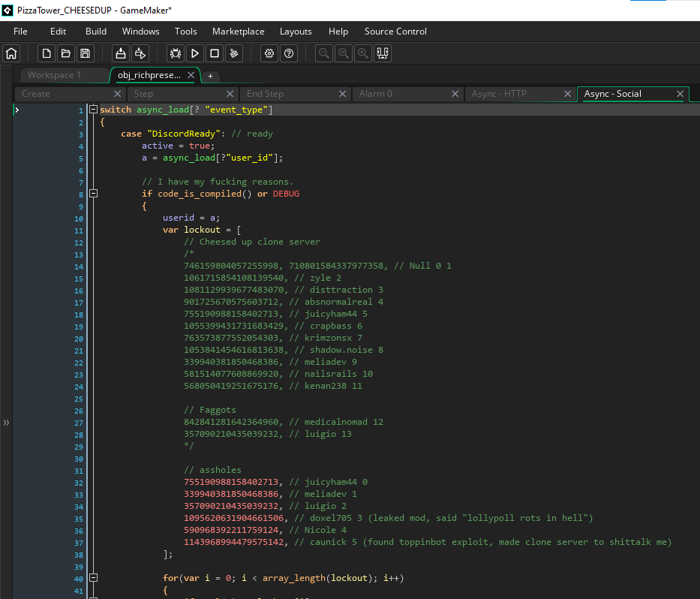Screen dimensions: 700x599
Task: Close the Async - Social event tab
Action: 680,94
